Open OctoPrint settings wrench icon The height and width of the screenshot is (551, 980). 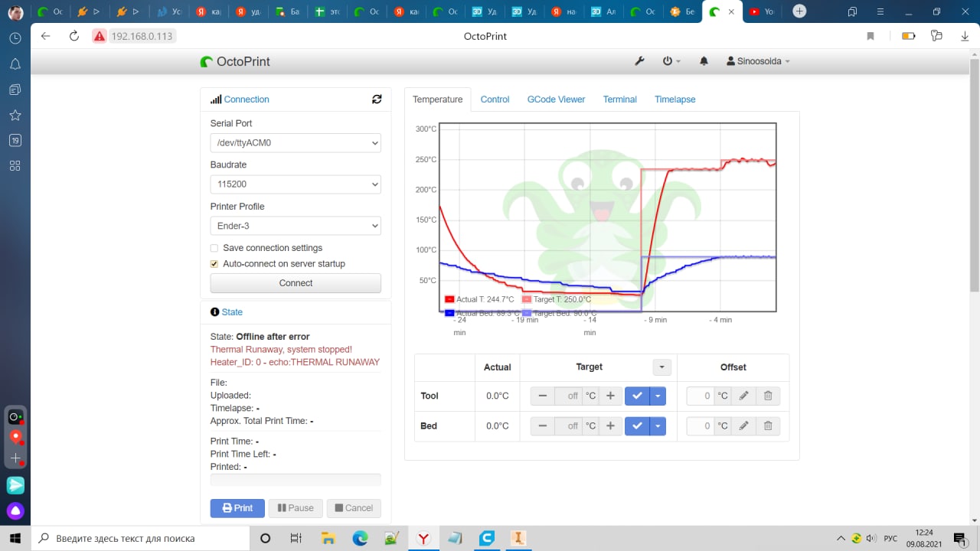coord(640,61)
